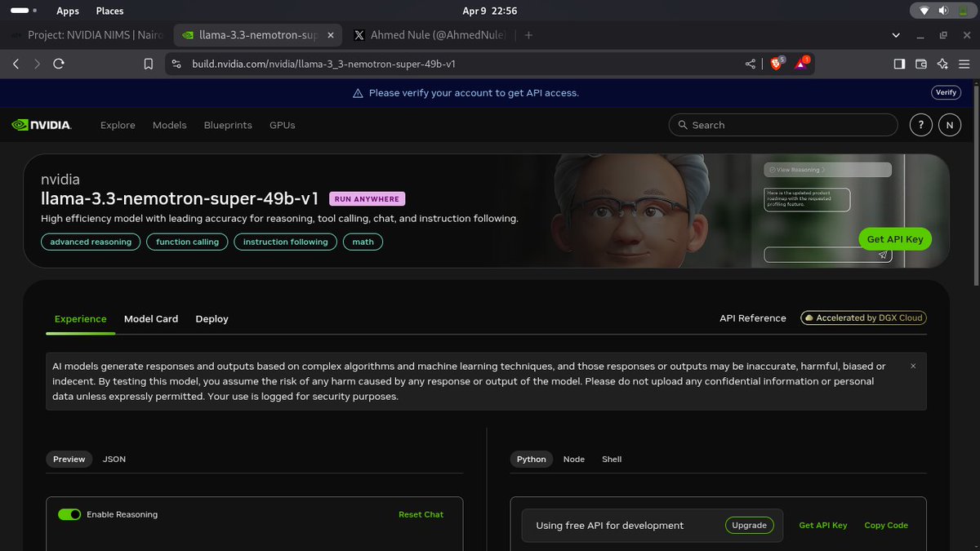Switch to Project: NVIDIA NIMS tab
Image resolution: width=980 pixels, height=551 pixels.
tap(87, 35)
